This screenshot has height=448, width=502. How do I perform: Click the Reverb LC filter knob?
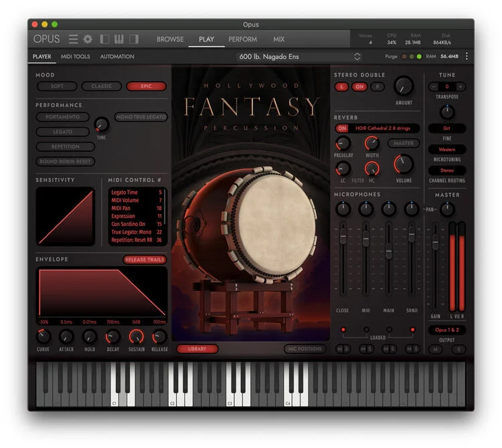coord(343,169)
